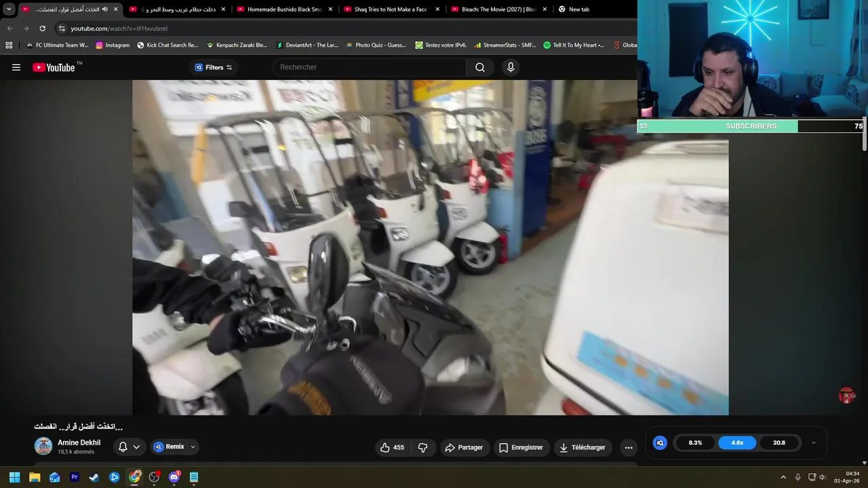Open Amine Dekhil channel avatar
This screenshot has width=868, height=488.
click(x=43, y=446)
